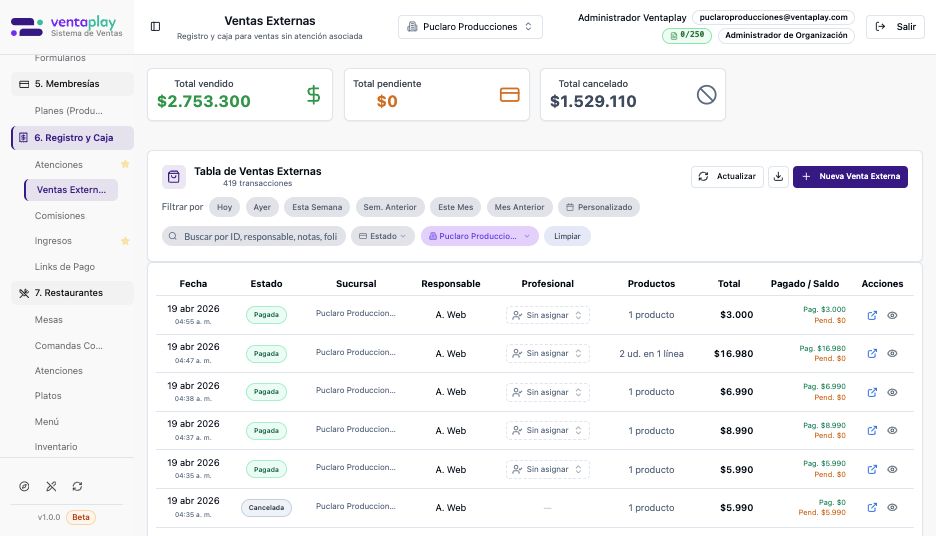
Task: Filter by Mes Anterior
Action: click(519, 207)
